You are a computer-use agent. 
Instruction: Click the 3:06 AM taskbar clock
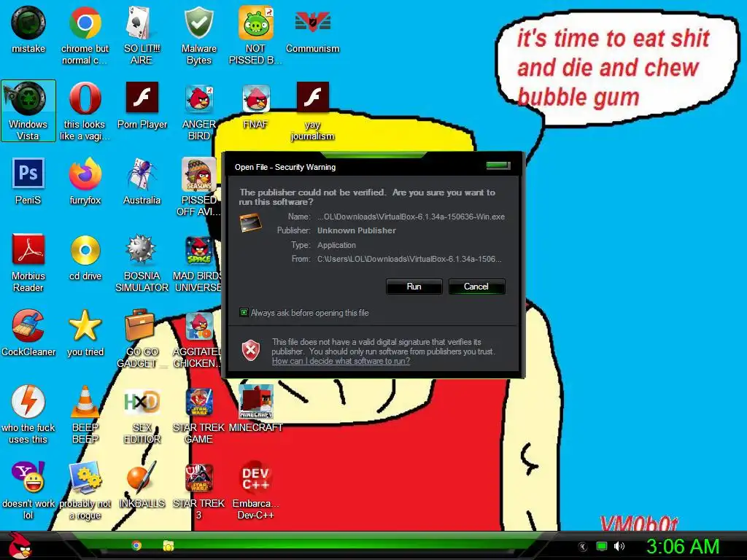[x=683, y=546]
